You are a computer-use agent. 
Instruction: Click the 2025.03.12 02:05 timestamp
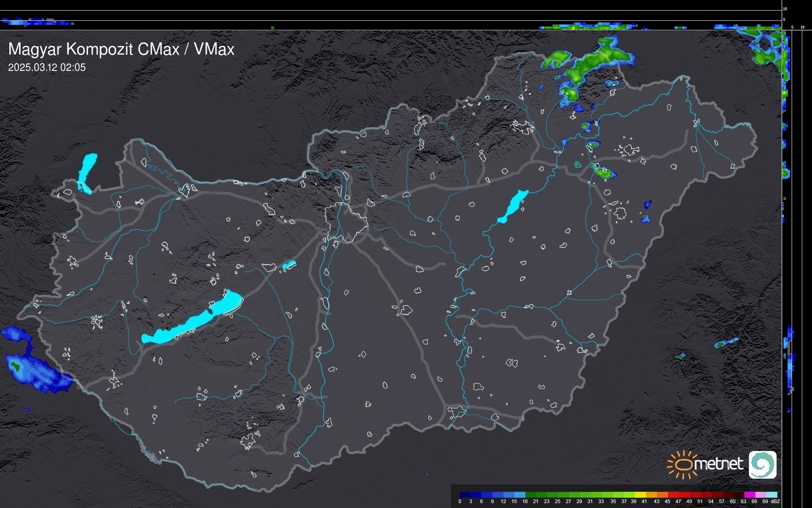pyautogui.click(x=47, y=68)
